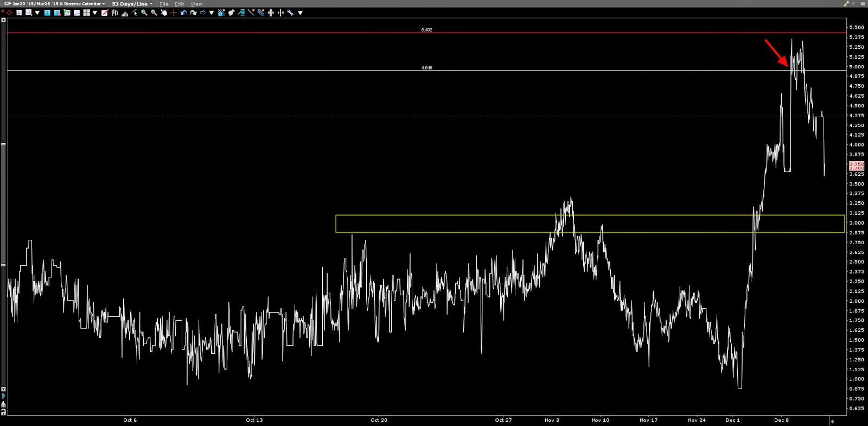
Task: Click the blue right arrow icon
Action: click(x=203, y=12)
